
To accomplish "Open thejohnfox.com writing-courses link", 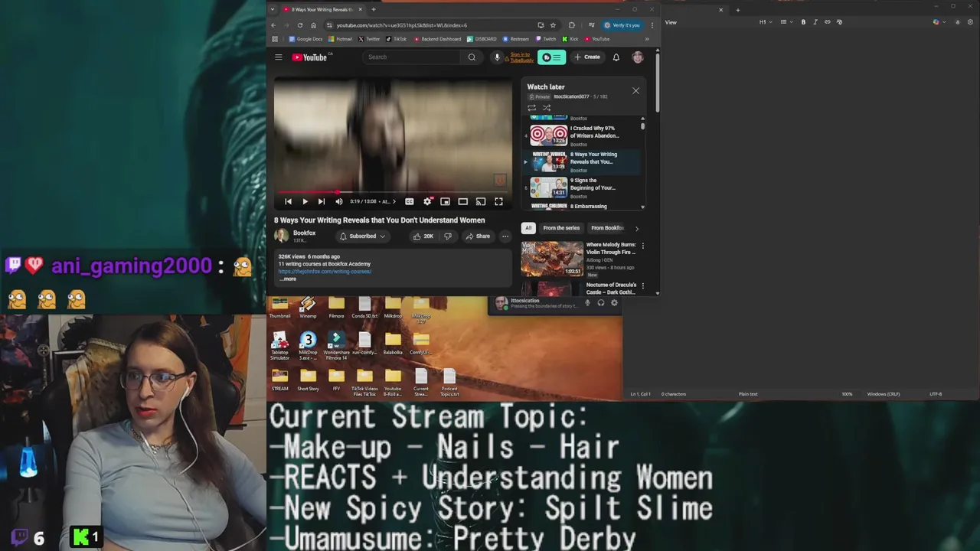I will (x=325, y=271).
